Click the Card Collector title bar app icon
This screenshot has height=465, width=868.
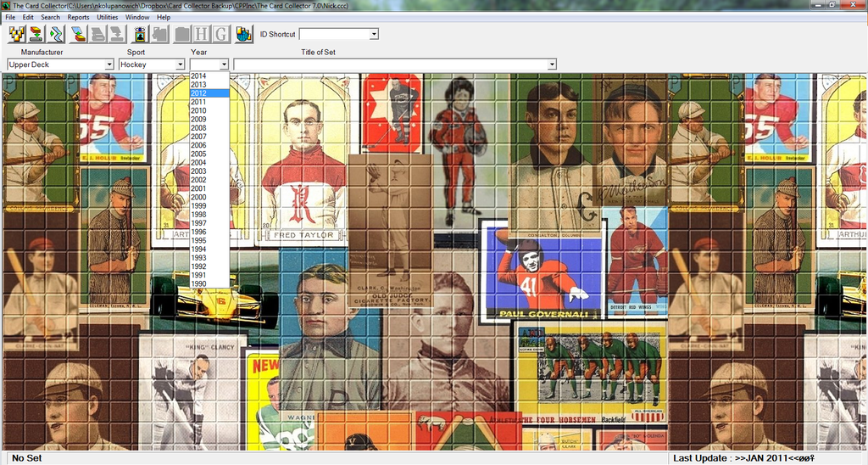[6, 5]
